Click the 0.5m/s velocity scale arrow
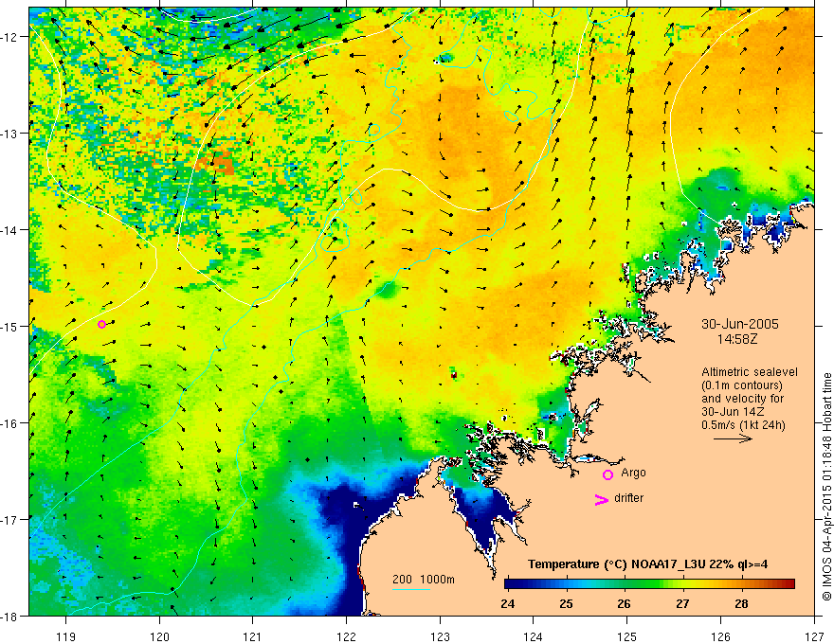Viewport: 834px width, 644px height. [733, 438]
